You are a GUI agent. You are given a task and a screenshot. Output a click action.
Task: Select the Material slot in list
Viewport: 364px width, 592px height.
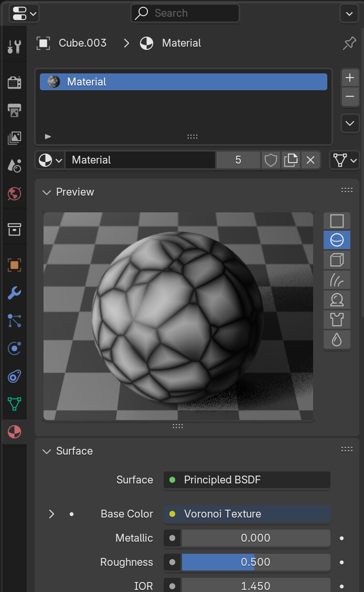click(x=184, y=82)
